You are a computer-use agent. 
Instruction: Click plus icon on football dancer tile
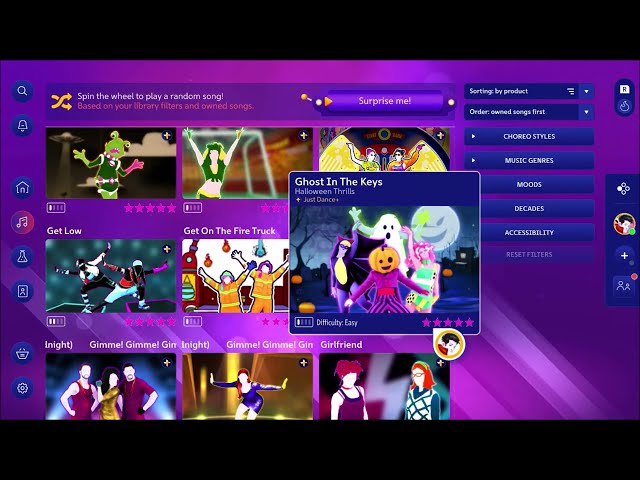pos(303,136)
